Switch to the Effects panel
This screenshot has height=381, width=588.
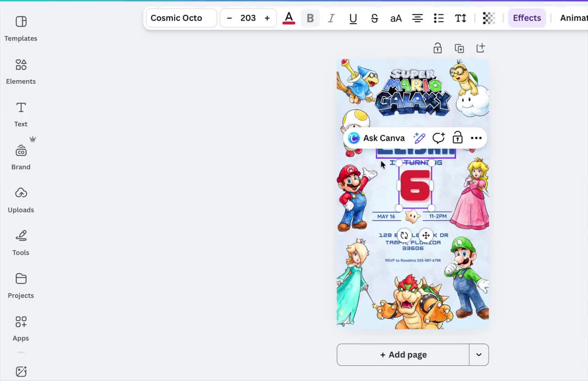527,18
